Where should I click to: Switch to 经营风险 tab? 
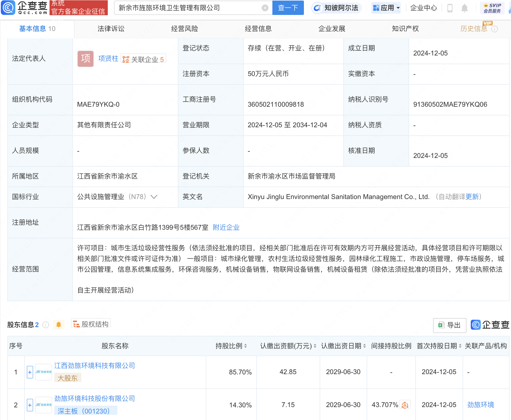185,29
